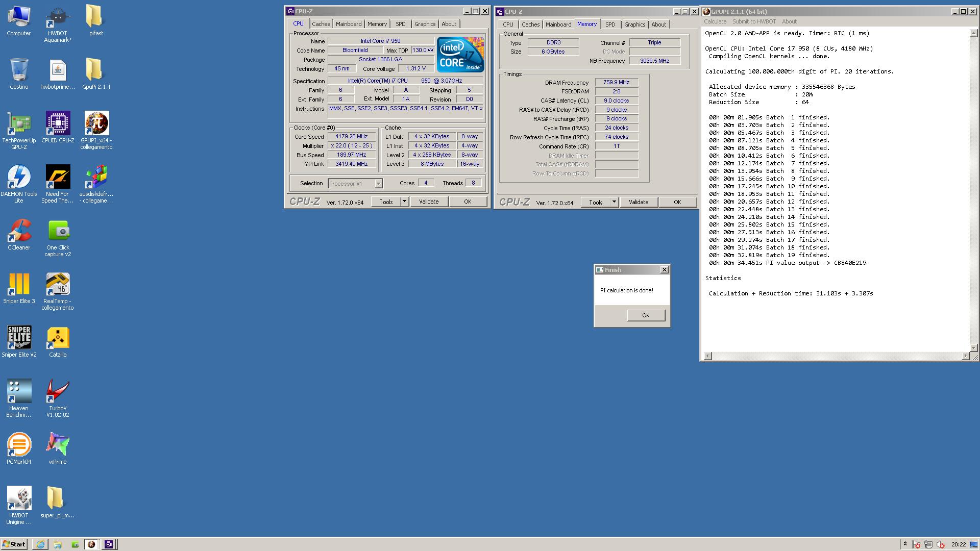Launch Sniper Elite V2 shortcut
The height and width of the screenshot is (551, 980).
(19, 342)
